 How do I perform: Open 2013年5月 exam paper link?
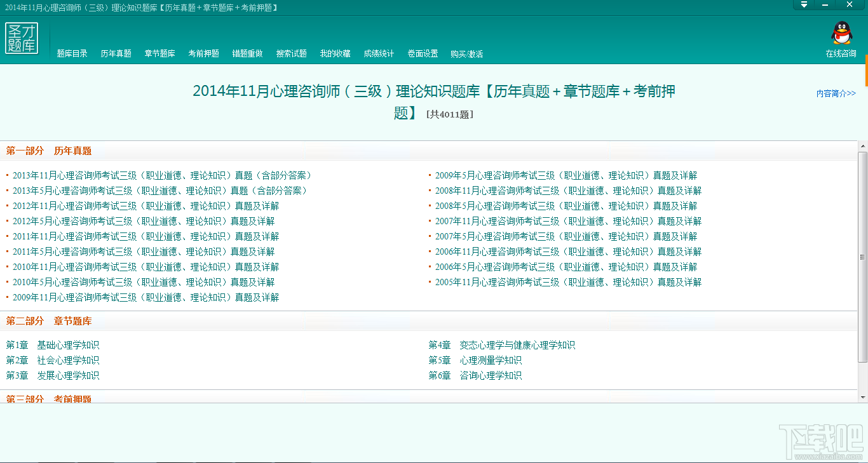coord(160,191)
